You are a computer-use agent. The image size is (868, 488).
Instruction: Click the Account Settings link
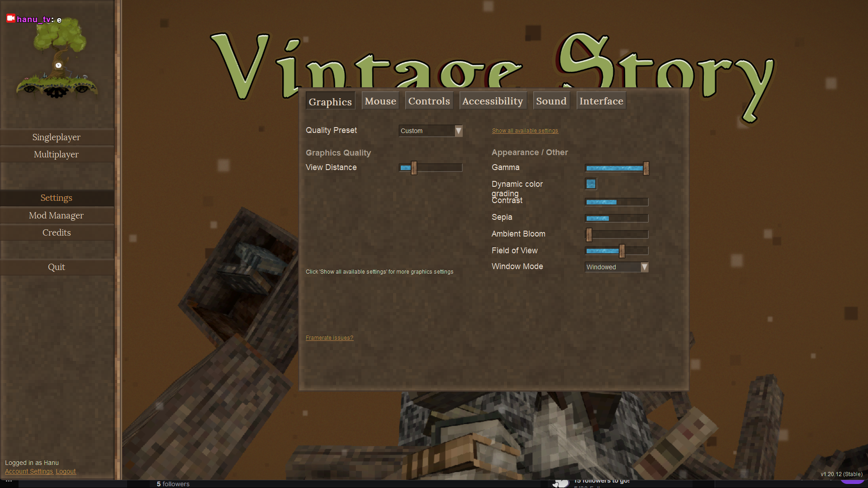click(x=29, y=471)
